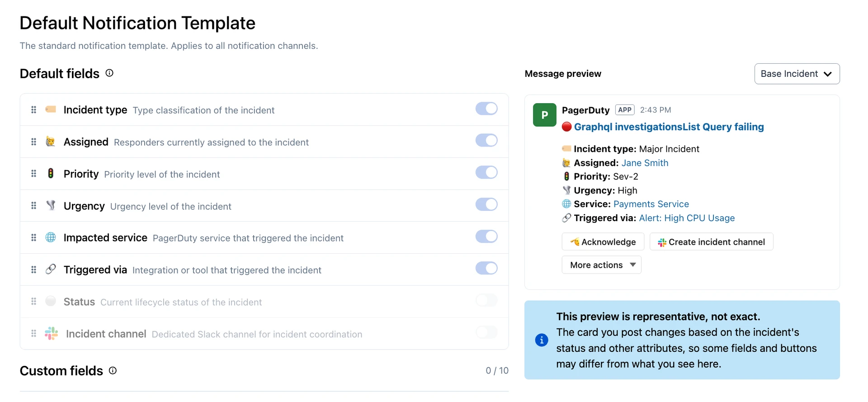
Task: Click the drag handle for Incident channel row
Action: [33, 333]
